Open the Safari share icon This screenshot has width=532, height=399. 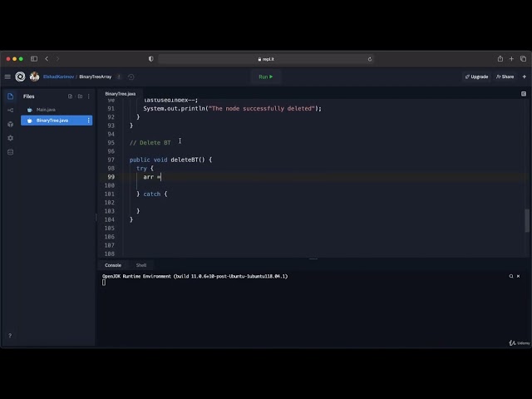click(x=500, y=59)
